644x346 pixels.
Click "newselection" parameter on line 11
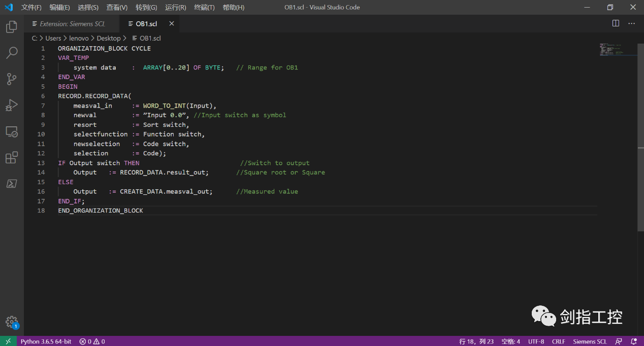click(x=96, y=144)
